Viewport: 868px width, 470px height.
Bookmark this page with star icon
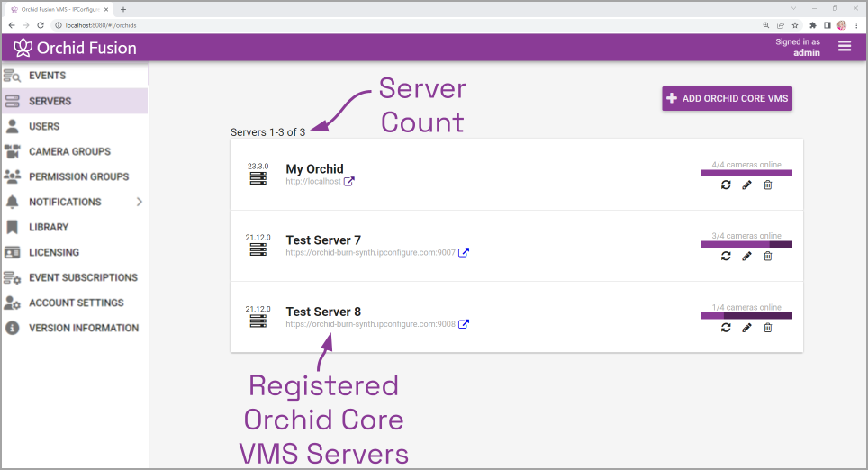tap(795, 25)
